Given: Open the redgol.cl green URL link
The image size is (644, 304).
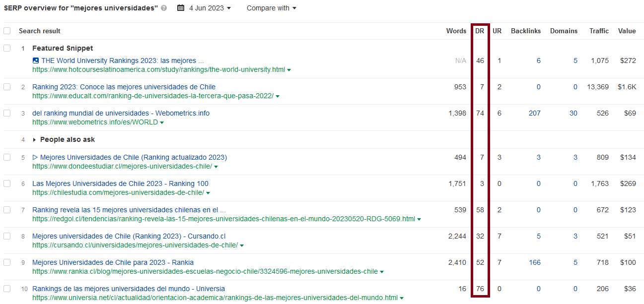Looking at the screenshot, I should click(223, 219).
